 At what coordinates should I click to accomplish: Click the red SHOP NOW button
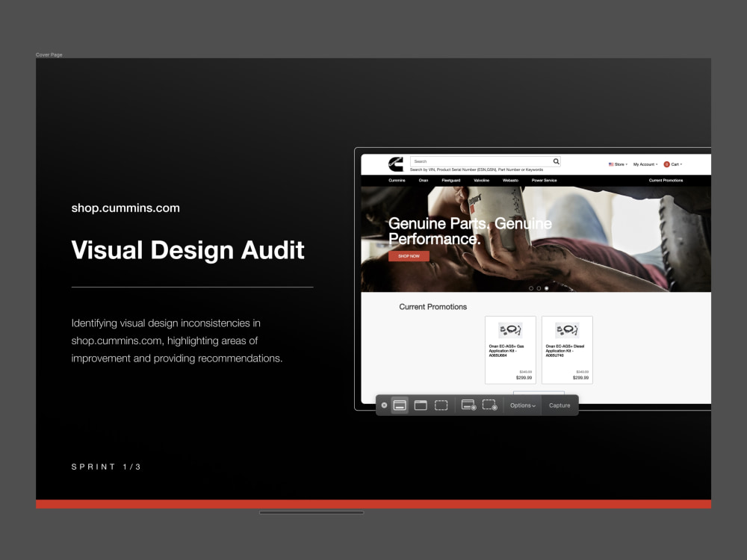pyautogui.click(x=409, y=256)
